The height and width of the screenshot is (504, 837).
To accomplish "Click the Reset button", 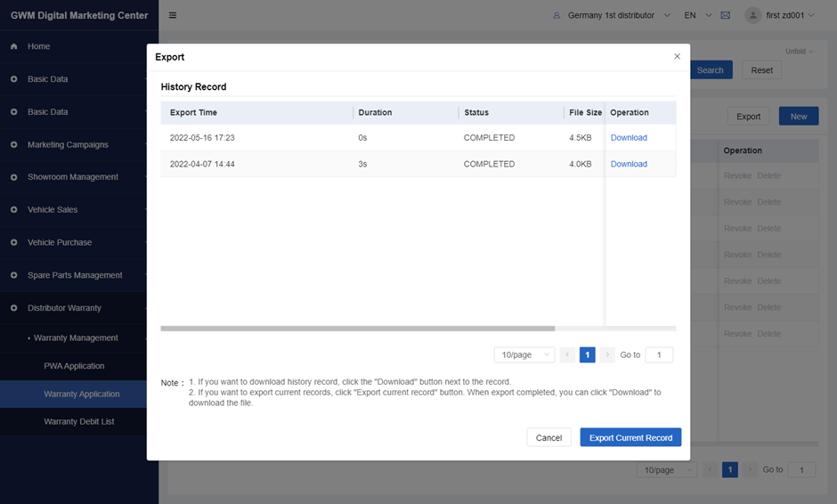I will (x=761, y=70).
